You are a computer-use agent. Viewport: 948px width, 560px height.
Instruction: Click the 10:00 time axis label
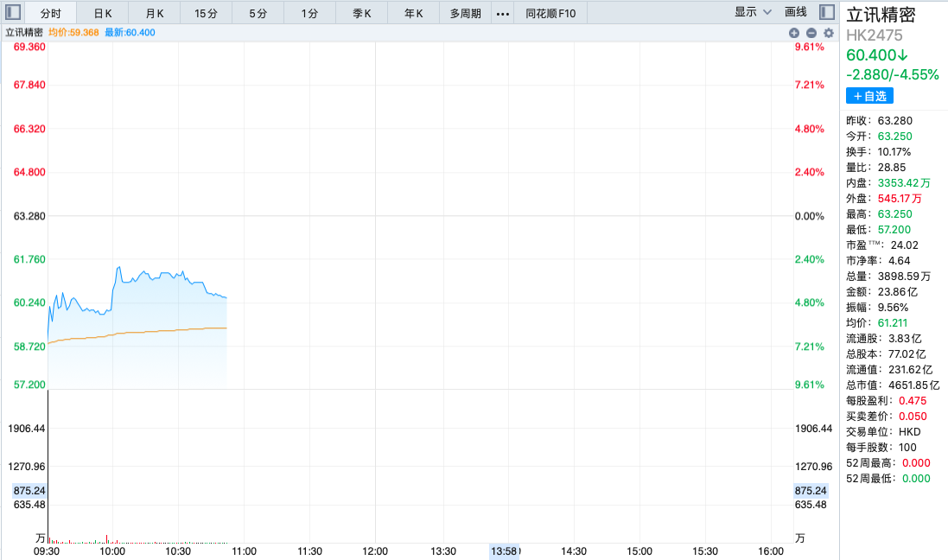[112, 551]
